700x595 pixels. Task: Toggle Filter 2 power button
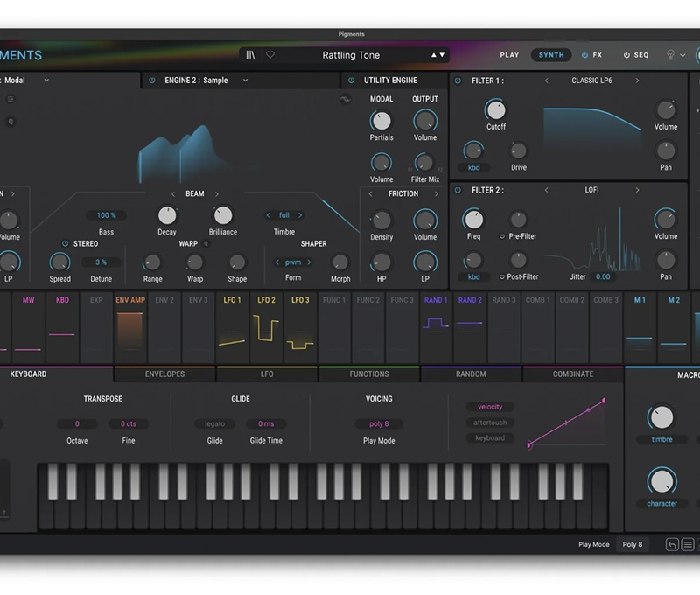point(458,190)
